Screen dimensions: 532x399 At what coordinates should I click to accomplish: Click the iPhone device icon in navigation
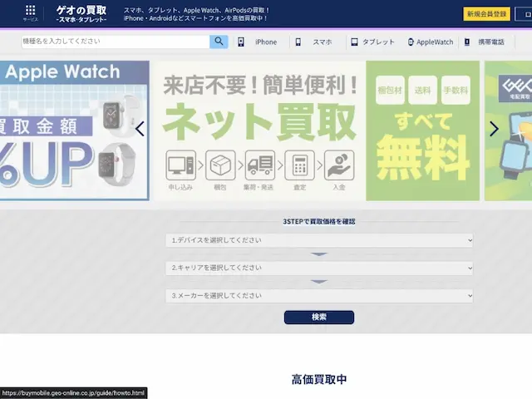pyautogui.click(x=241, y=42)
